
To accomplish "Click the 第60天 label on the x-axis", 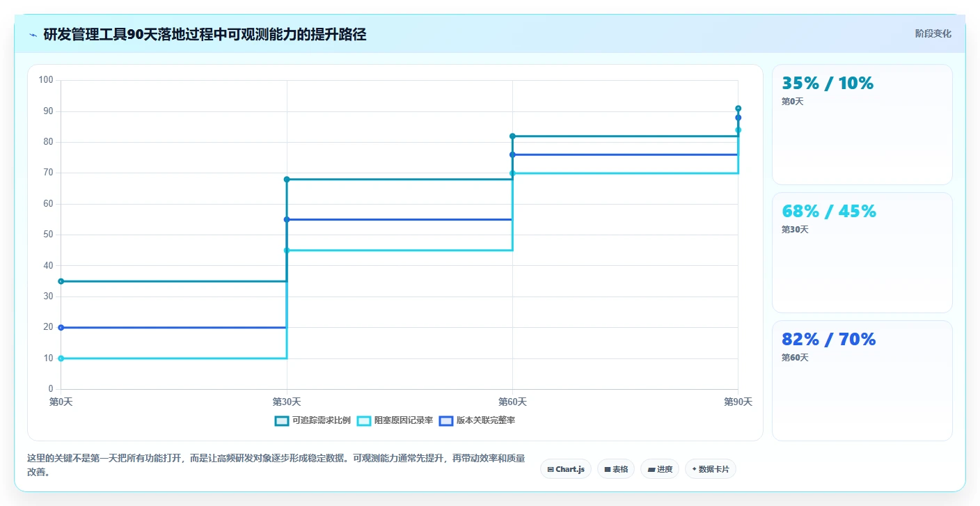I will click(x=512, y=402).
